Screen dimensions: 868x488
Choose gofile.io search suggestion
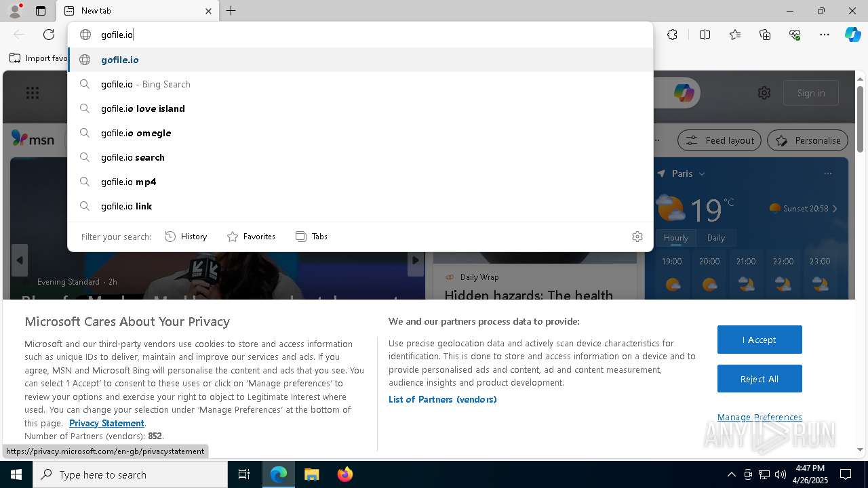360,157
